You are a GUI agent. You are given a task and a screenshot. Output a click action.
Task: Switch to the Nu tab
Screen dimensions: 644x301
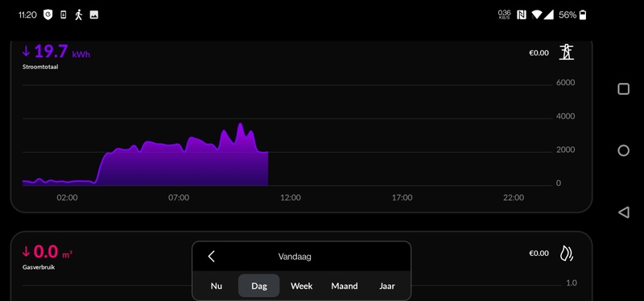click(217, 286)
